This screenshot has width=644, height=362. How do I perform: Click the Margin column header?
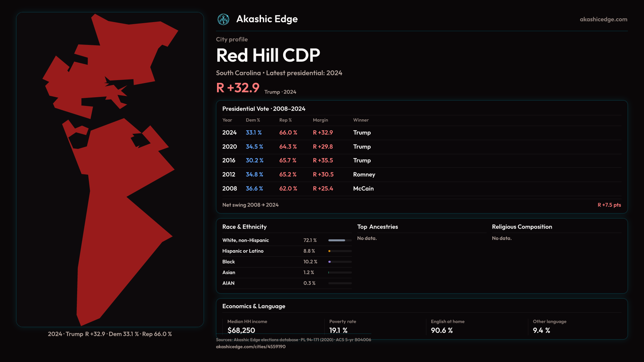point(320,120)
